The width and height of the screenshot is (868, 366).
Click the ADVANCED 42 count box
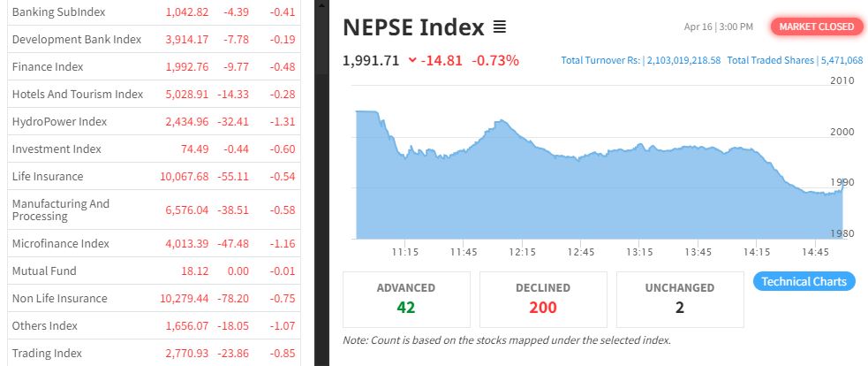(x=406, y=299)
